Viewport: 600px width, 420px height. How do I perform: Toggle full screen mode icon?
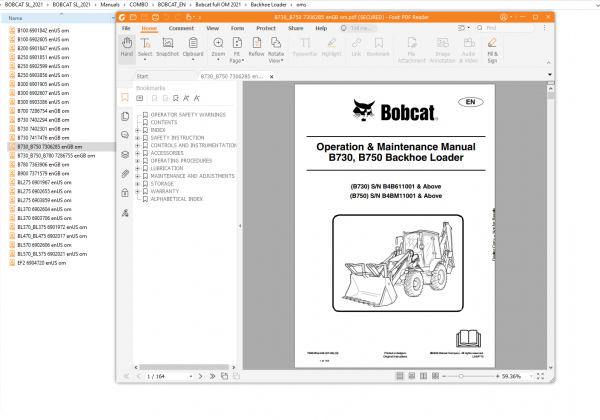click(540, 376)
